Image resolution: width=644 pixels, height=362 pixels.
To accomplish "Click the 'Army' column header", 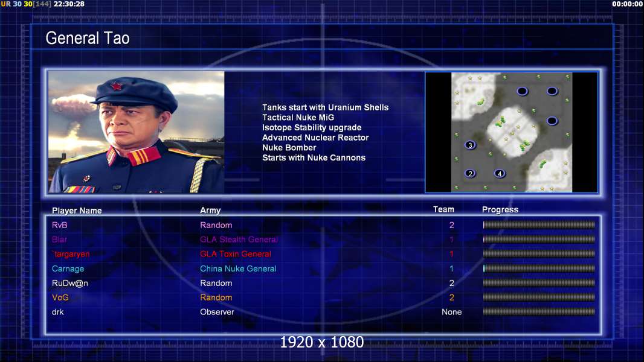I will tap(210, 211).
